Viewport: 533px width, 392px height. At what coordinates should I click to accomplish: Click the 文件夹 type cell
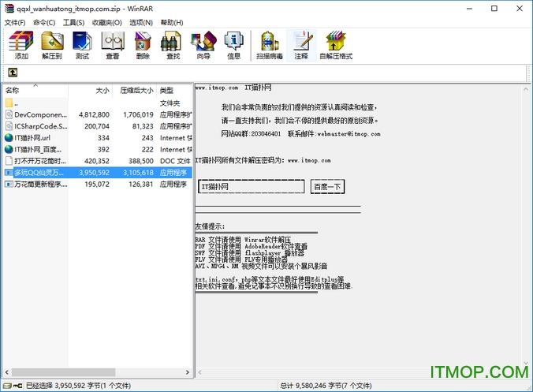point(170,103)
